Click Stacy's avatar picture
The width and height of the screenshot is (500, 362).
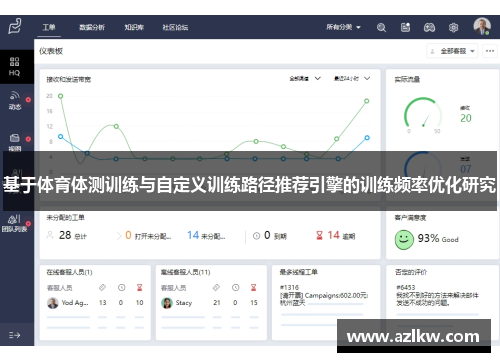click(x=167, y=303)
